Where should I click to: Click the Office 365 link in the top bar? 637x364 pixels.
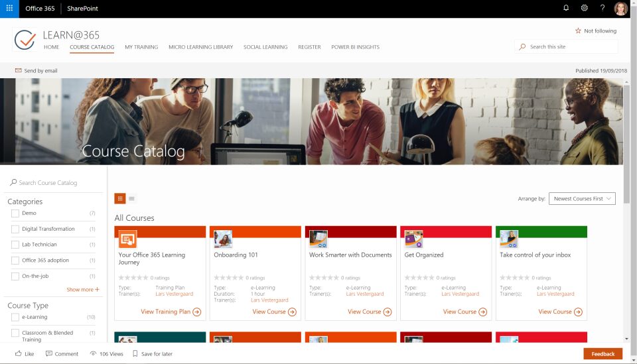click(40, 8)
